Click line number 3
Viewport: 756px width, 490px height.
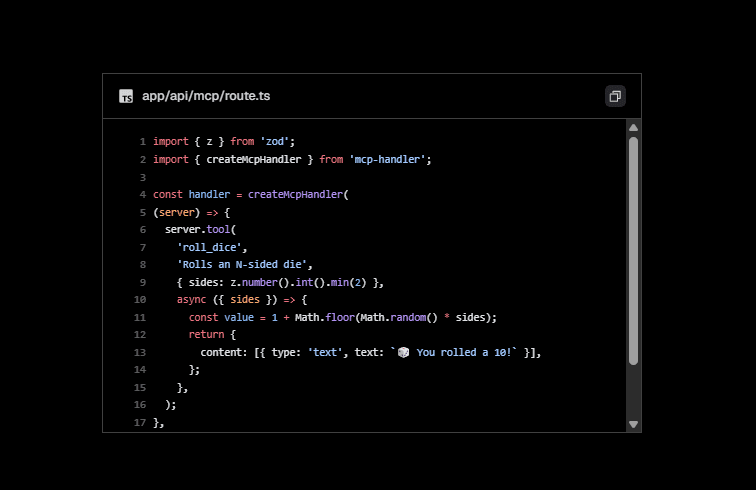pos(143,177)
